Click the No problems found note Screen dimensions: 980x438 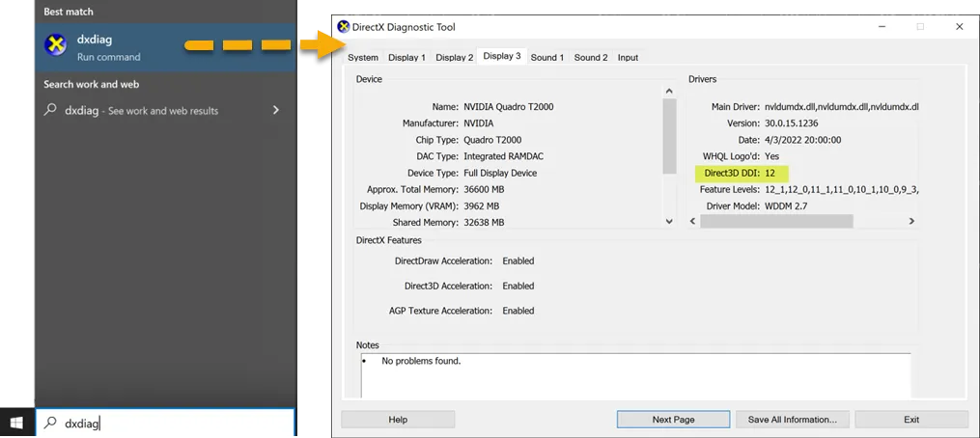click(421, 361)
